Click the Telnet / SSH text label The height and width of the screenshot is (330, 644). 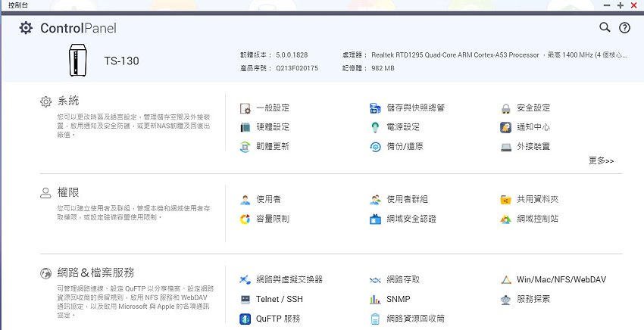tap(280, 299)
